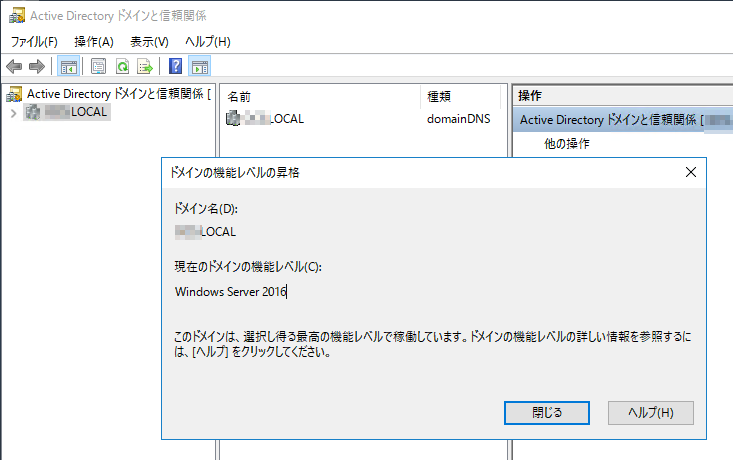
Task: Expand the LOCAL domain tree node
Action: click(x=14, y=113)
